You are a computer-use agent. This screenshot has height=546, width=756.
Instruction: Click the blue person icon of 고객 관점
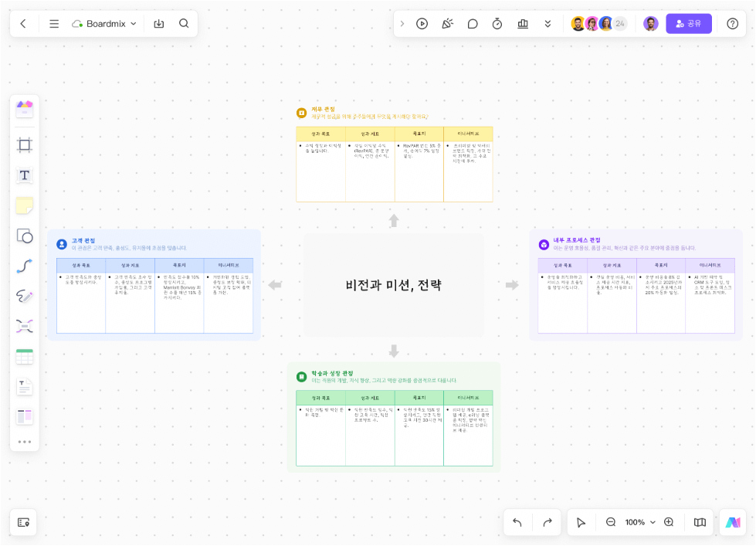pos(62,245)
